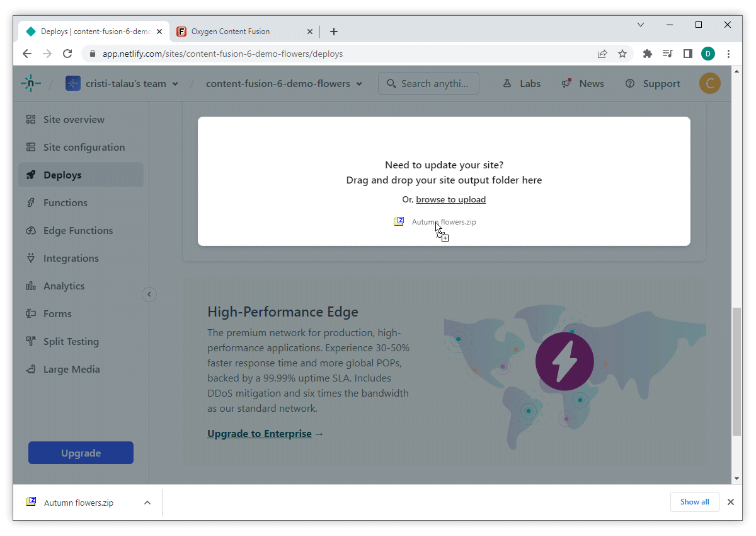Close the Oxygen Content Fusion tab
This screenshot has height=536, width=756.
point(310,32)
